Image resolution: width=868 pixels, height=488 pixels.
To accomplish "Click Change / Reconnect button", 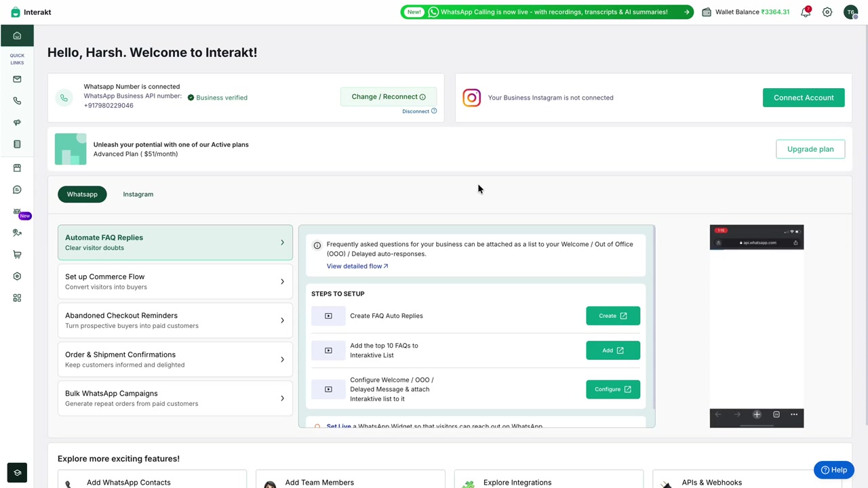I will click(389, 97).
